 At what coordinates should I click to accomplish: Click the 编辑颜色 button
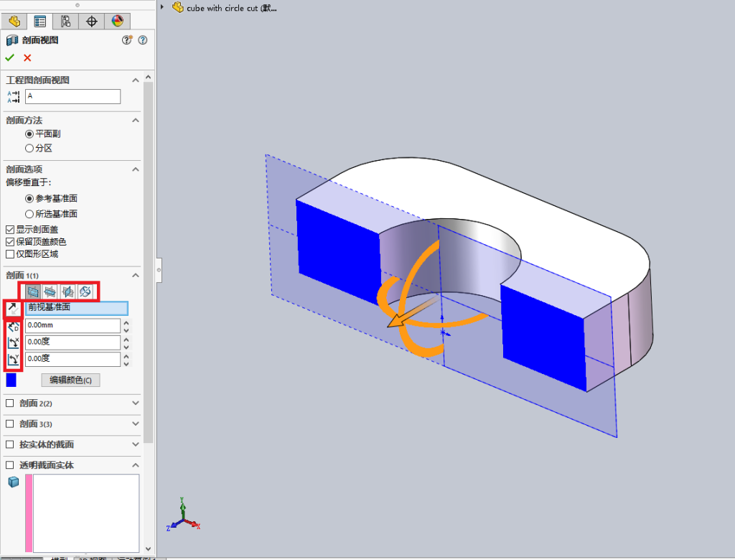point(71,380)
